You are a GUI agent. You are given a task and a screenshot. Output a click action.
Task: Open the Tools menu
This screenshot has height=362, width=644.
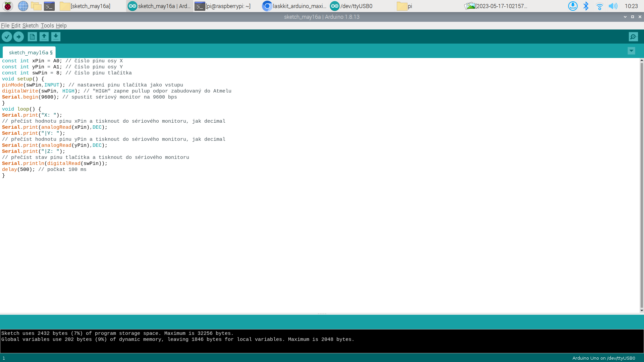[x=47, y=25]
